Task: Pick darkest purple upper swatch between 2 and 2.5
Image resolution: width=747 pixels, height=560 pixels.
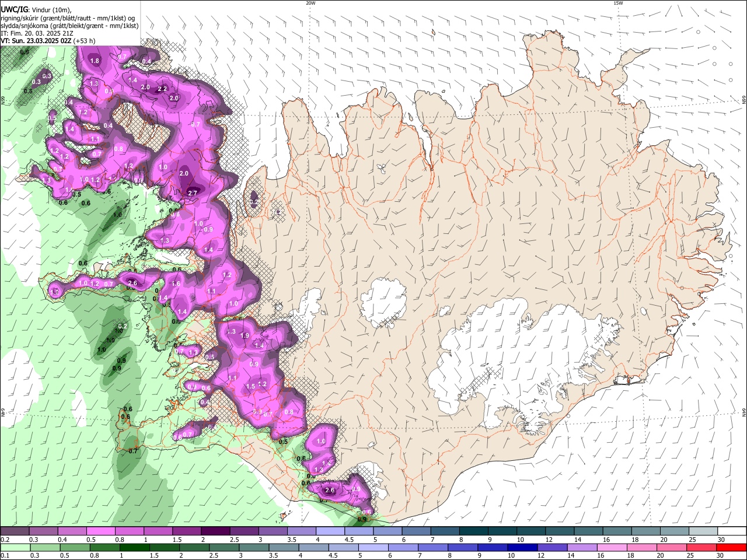Action: tap(215, 531)
